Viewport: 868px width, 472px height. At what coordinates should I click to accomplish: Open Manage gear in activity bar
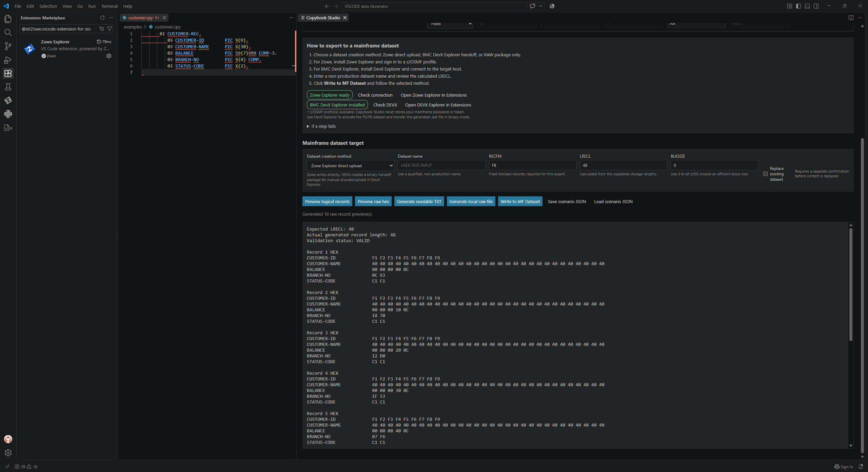[8, 453]
